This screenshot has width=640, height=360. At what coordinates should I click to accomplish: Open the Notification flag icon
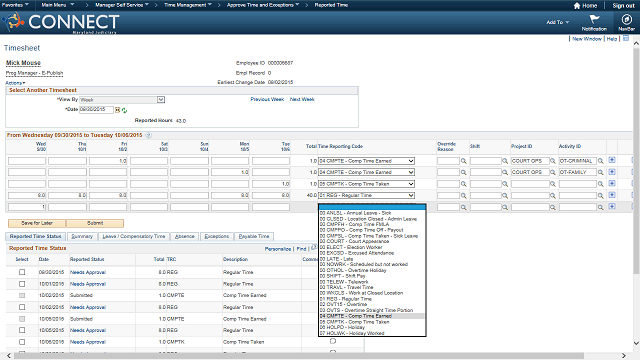[x=594, y=19]
